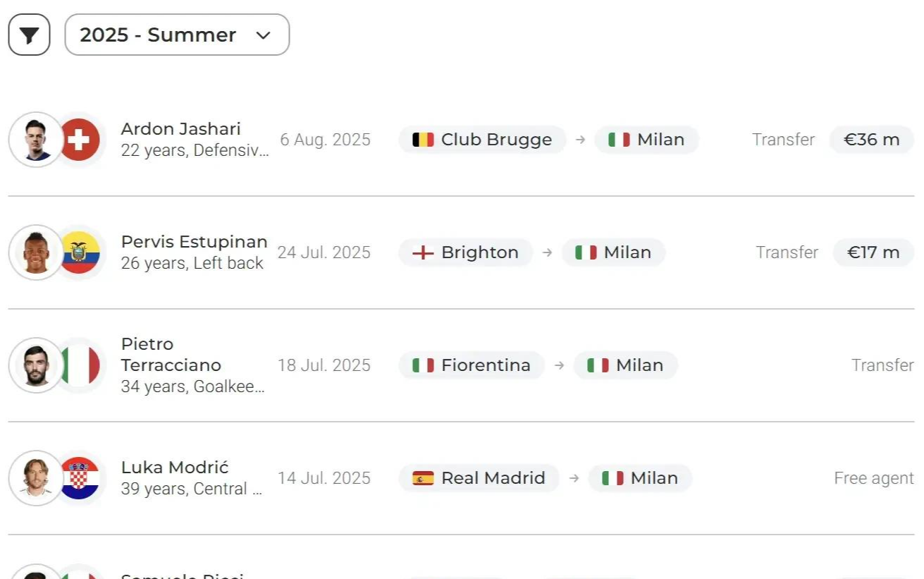This screenshot has height=579, width=924.
Task: Click Luka Modrić name link
Action: pos(175,468)
